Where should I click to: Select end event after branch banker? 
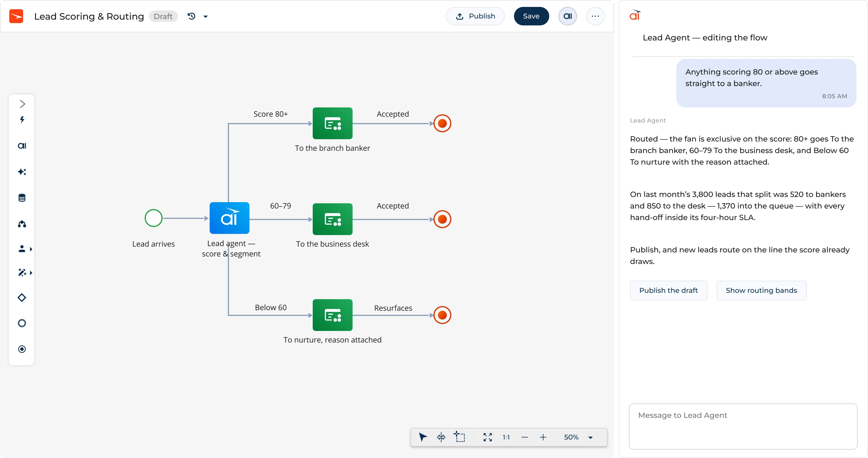coord(442,123)
